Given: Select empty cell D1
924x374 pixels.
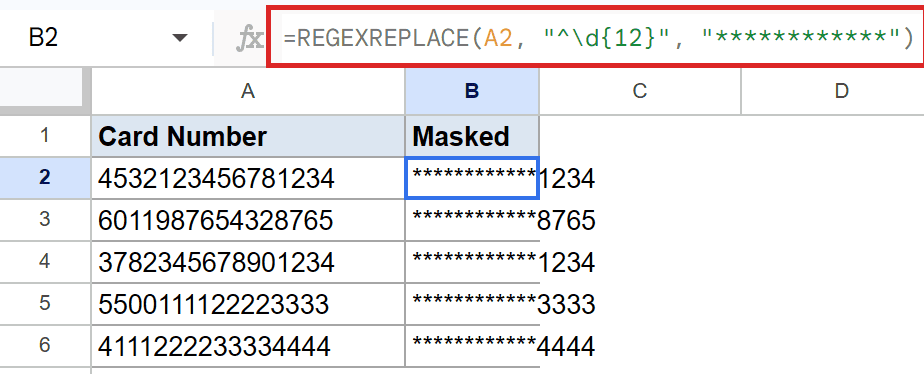Looking at the screenshot, I should click(833, 136).
